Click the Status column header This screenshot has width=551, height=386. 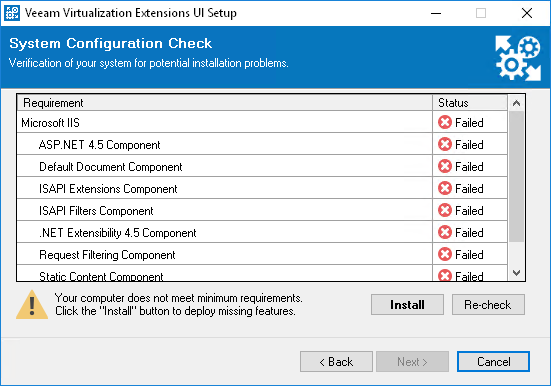pyautogui.click(x=470, y=103)
